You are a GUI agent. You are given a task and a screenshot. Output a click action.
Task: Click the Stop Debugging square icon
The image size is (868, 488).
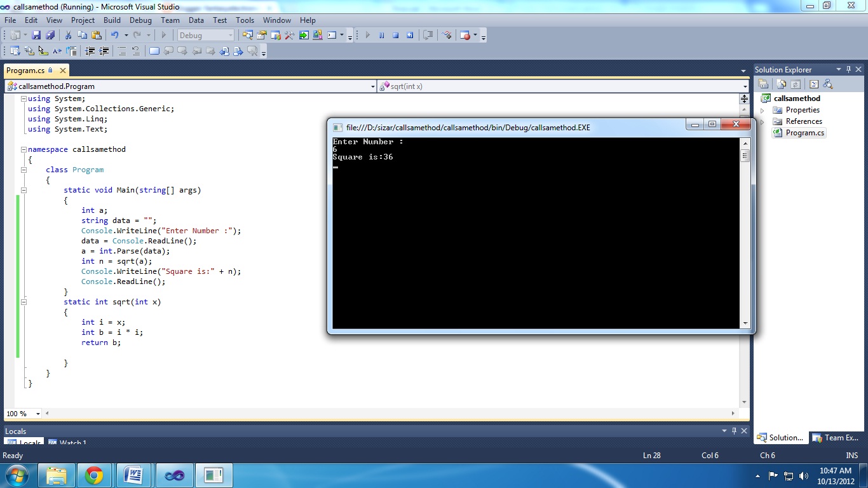click(396, 36)
